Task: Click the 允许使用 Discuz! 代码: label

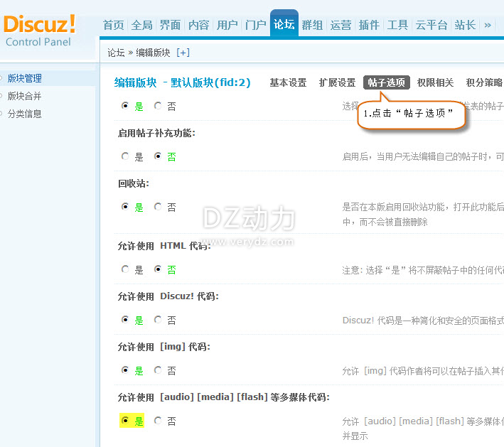Action: tap(168, 296)
